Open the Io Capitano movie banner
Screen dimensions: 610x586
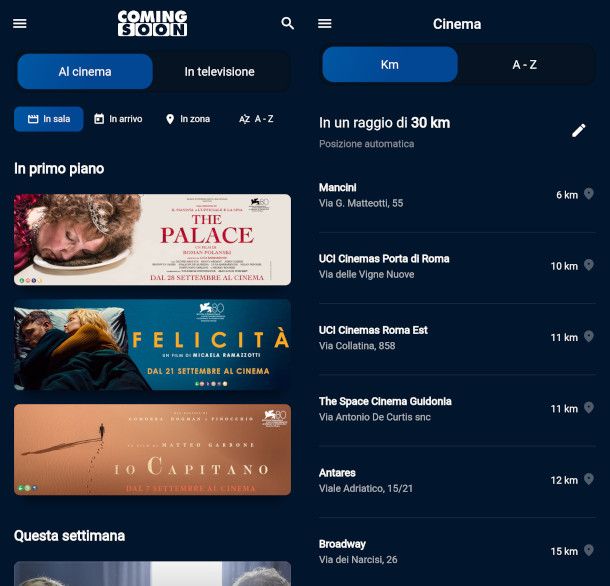[152, 450]
